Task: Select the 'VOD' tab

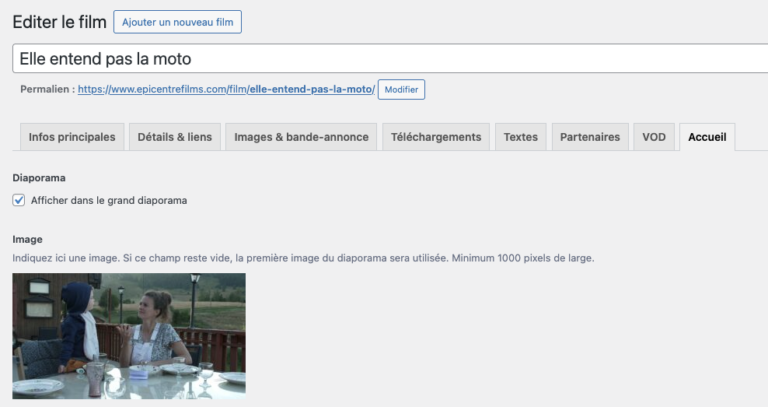Action: [652, 137]
